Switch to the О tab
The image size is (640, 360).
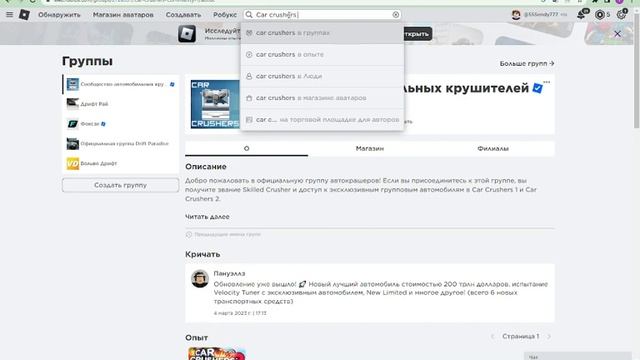click(247, 149)
